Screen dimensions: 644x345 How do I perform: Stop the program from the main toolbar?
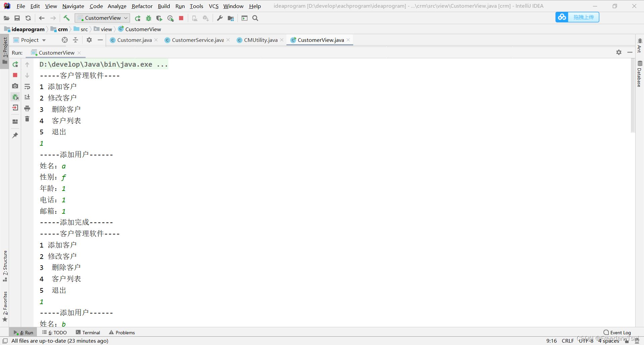click(x=181, y=18)
